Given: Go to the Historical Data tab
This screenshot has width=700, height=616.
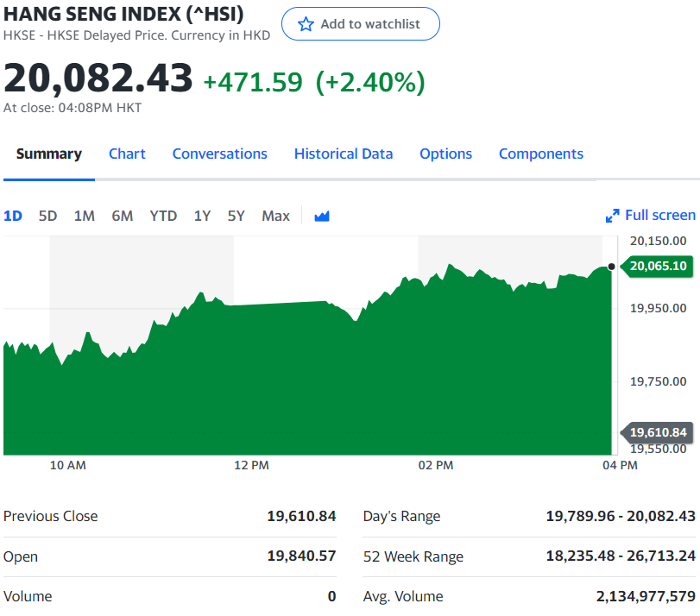Looking at the screenshot, I should coord(344,154).
